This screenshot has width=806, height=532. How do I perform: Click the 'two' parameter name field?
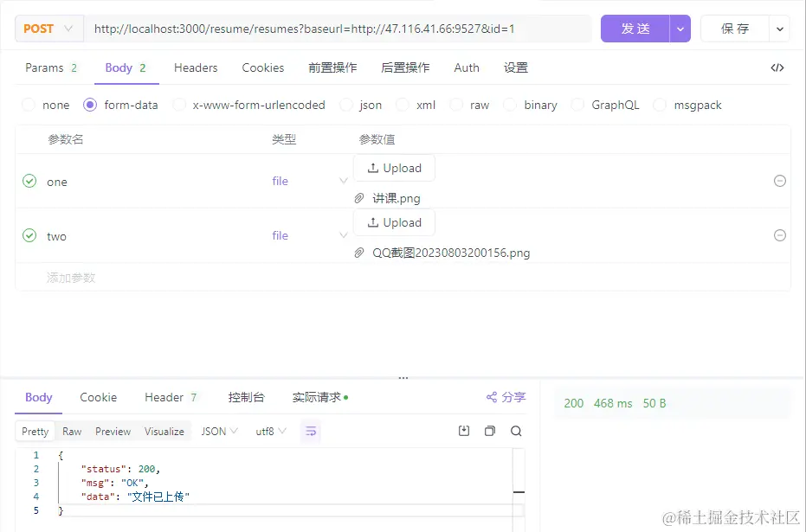[x=56, y=236]
